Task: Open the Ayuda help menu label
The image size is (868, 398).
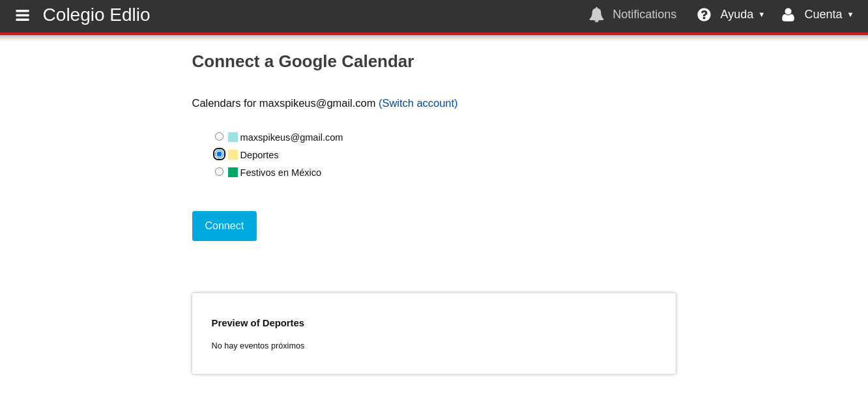Action: pos(736,14)
